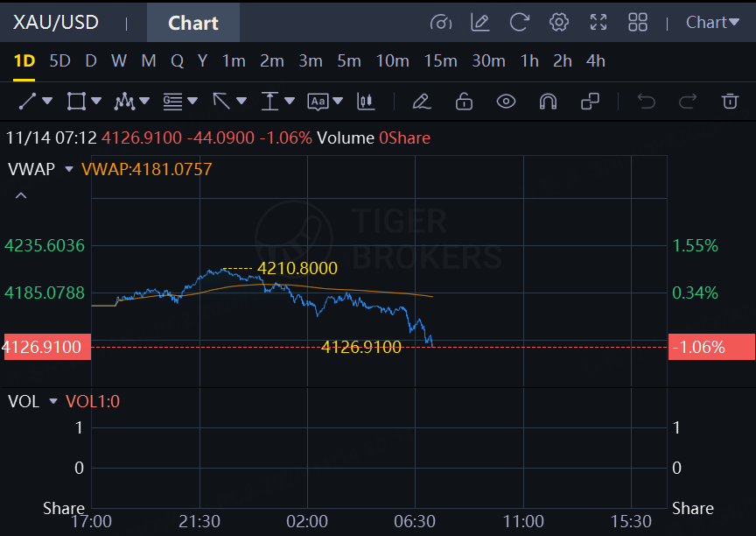Screen dimensions: 756x536
Task: Collapse indicator panel with up chevron
Action: pos(21,195)
